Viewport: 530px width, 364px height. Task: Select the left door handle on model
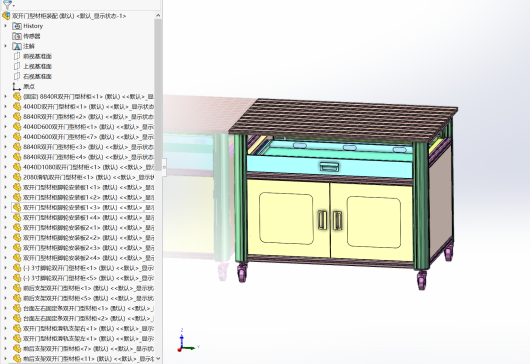click(x=322, y=220)
